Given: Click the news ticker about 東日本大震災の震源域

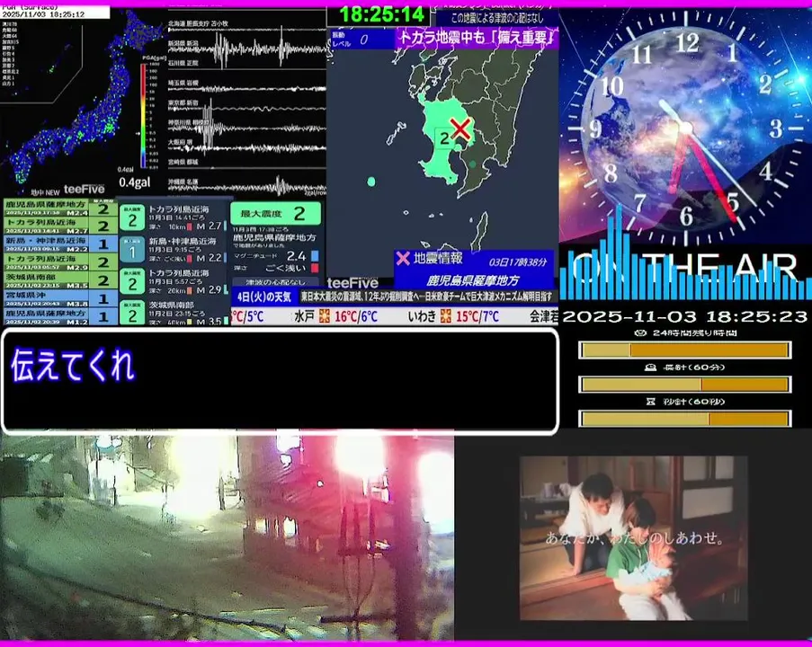Looking at the screenshot, I should 426,297.
